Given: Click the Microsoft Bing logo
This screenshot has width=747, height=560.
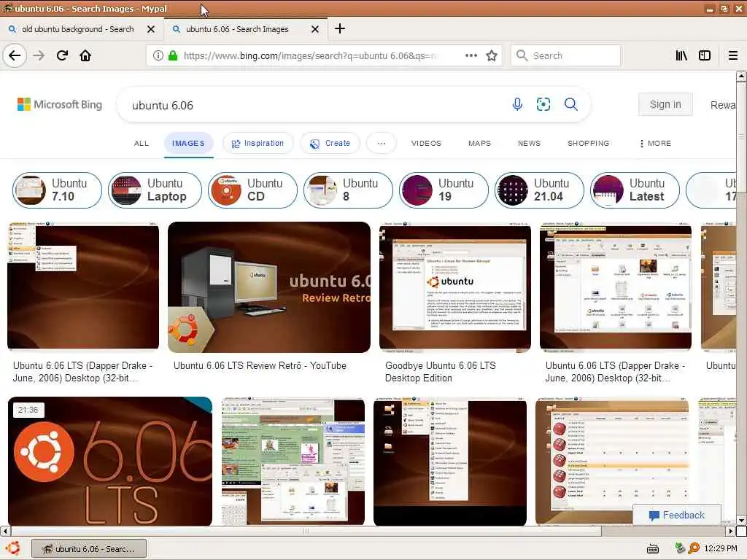Looking at the screenshot, I should [60, 104].
